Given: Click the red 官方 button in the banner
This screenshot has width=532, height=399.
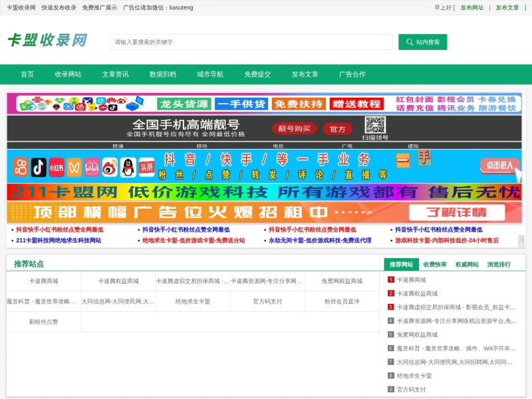Looking at the screenshot, I should [338, 129].
